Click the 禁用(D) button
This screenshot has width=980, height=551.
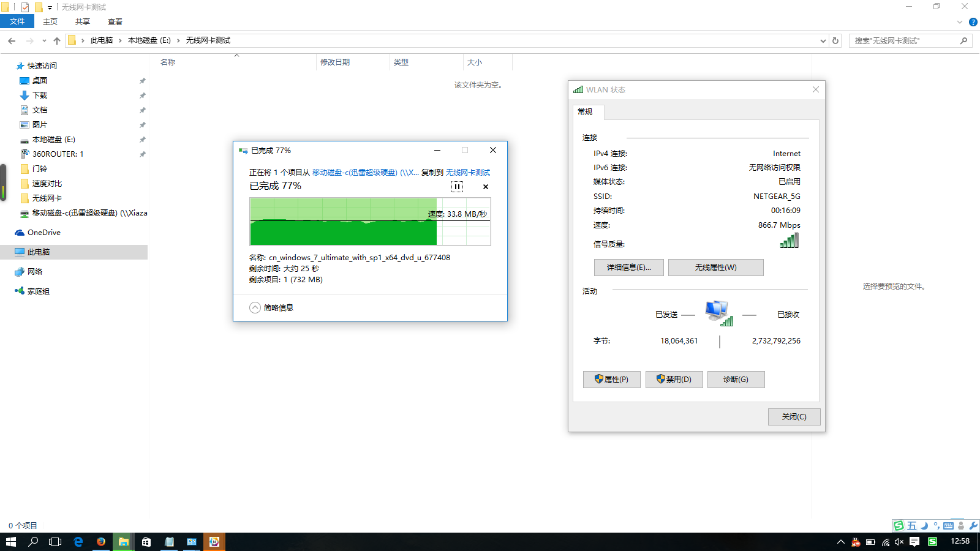point(674,380)
